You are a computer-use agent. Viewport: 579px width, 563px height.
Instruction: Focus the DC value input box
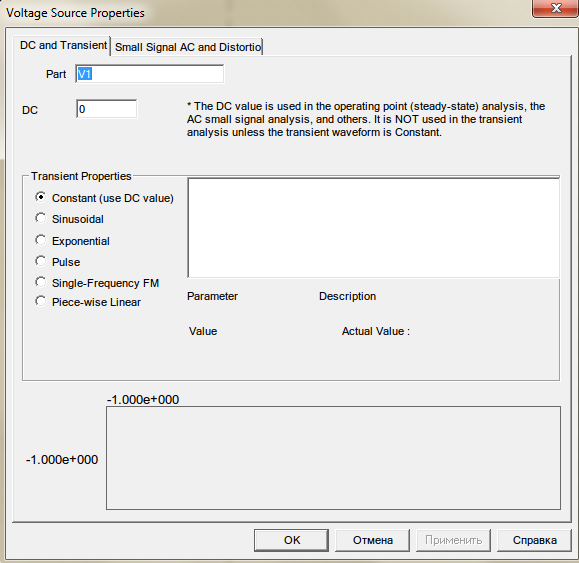coord(106,109)
